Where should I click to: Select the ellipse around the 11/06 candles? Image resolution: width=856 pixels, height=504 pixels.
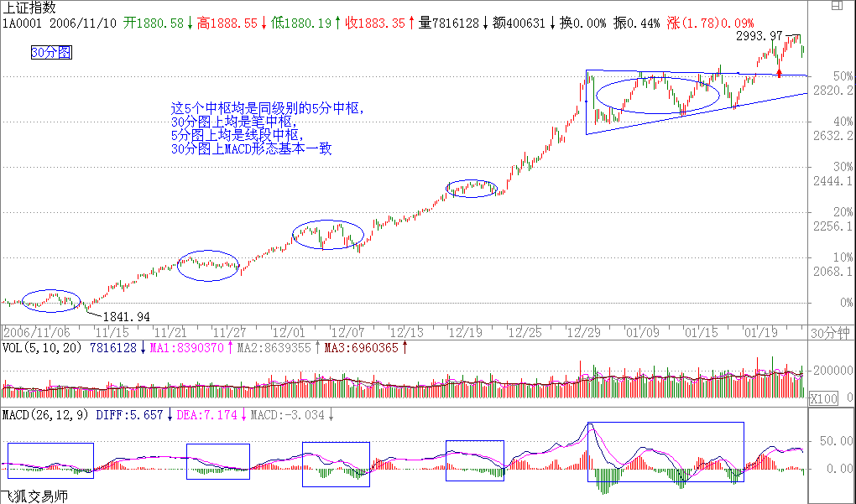click(51, 300)
